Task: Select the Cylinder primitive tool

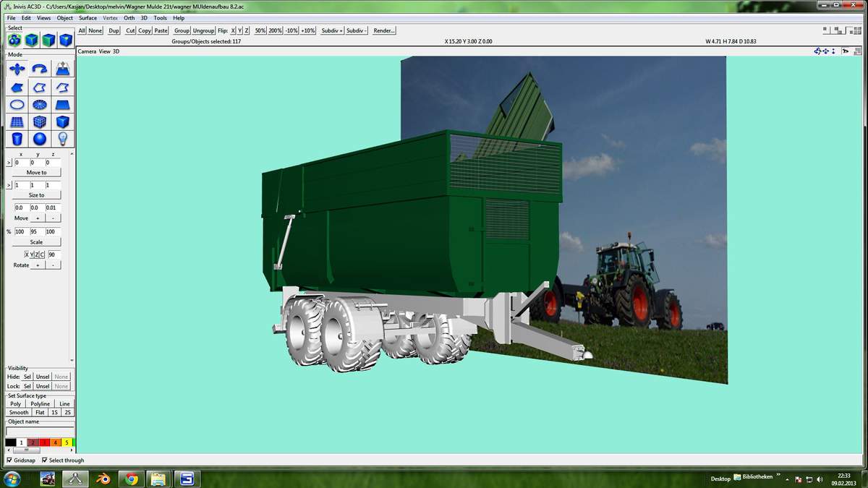Action: (x=17, y=139)
